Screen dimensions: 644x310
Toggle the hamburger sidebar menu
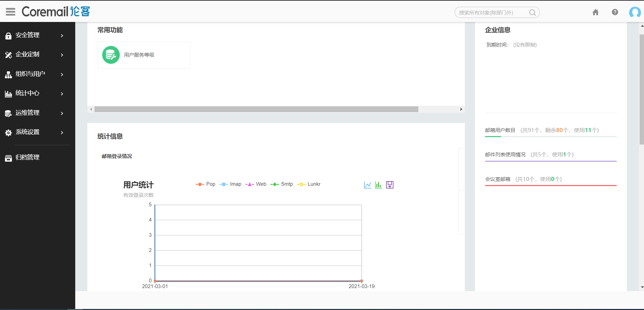[x=10, y=12]
